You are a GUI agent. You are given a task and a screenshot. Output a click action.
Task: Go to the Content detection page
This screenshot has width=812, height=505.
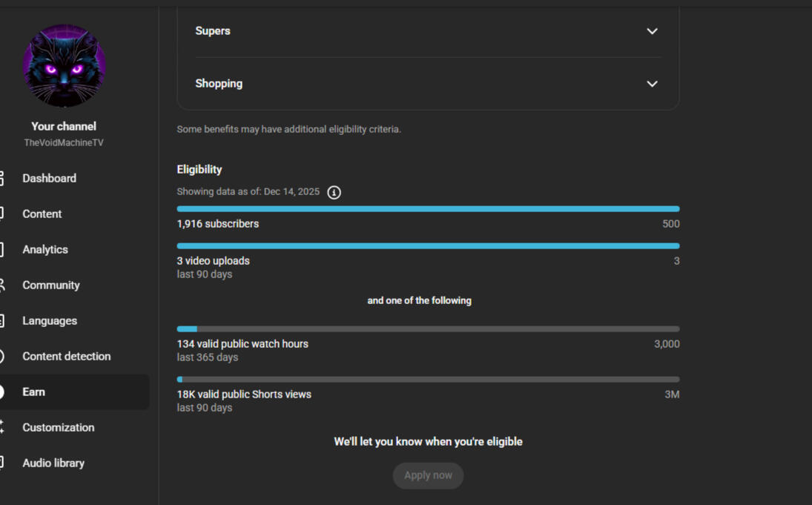tap(66, 357)
